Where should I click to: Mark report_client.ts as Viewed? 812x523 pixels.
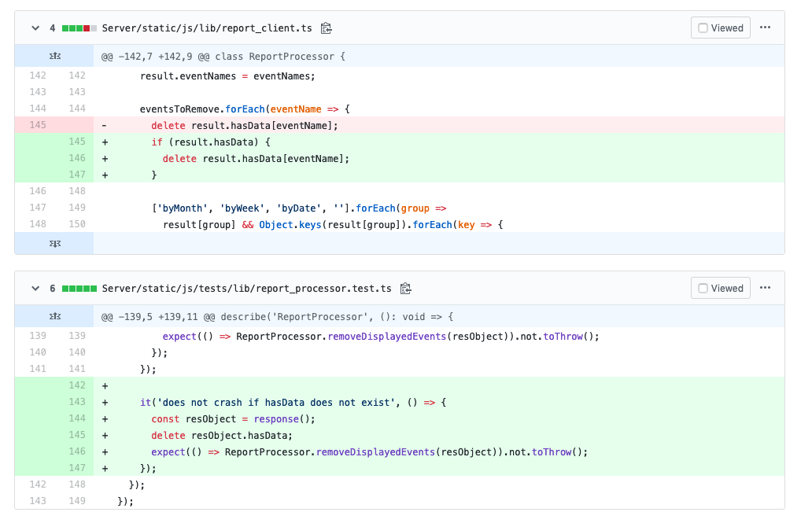[x=721, y=28]
